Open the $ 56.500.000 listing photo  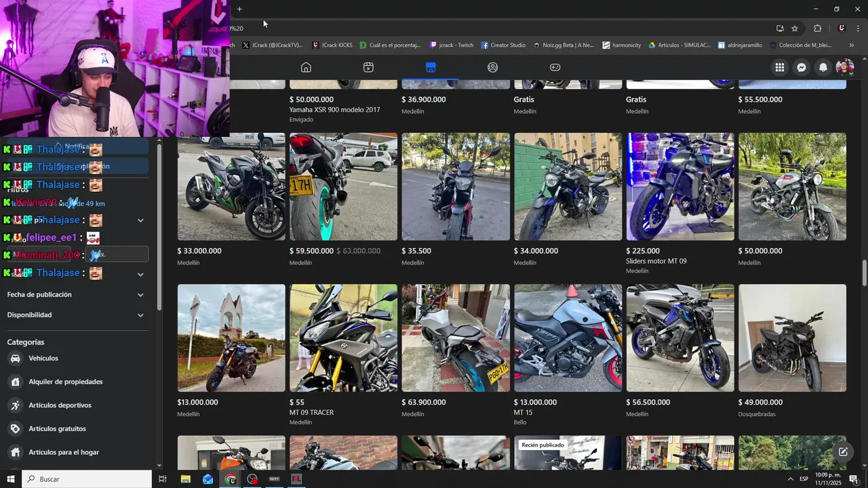[680, 338]
